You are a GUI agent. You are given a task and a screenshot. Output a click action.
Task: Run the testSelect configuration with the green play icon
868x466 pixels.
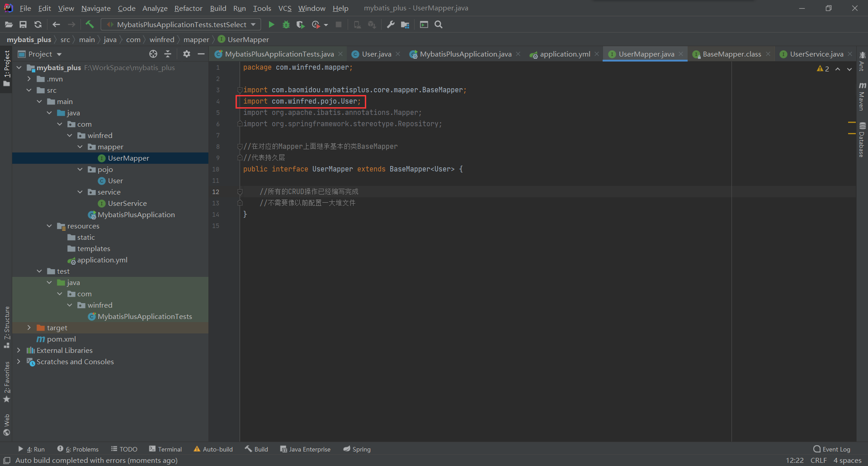271,24
